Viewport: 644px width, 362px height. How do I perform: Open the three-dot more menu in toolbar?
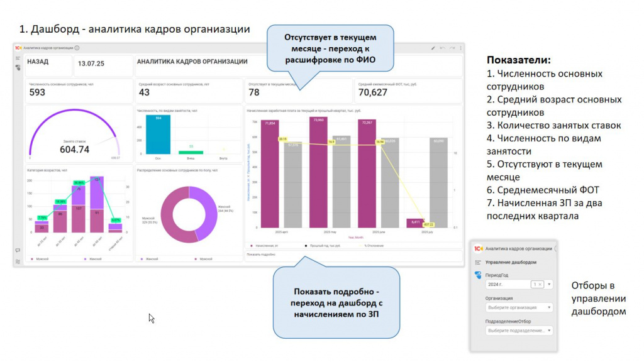tap(460, 48)
